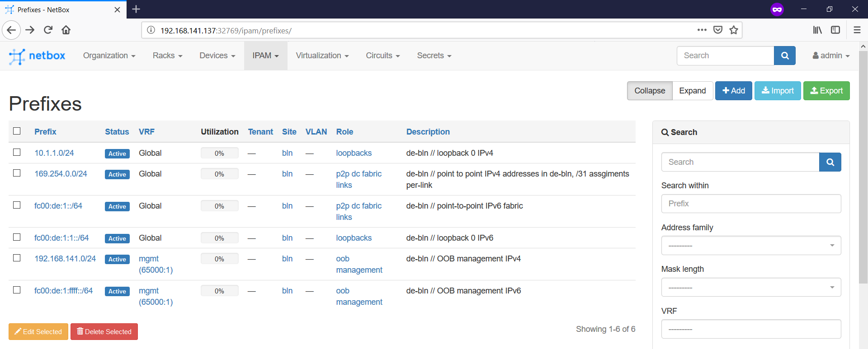
Task: Expand the admin user menu
Action: click(831, 56)
